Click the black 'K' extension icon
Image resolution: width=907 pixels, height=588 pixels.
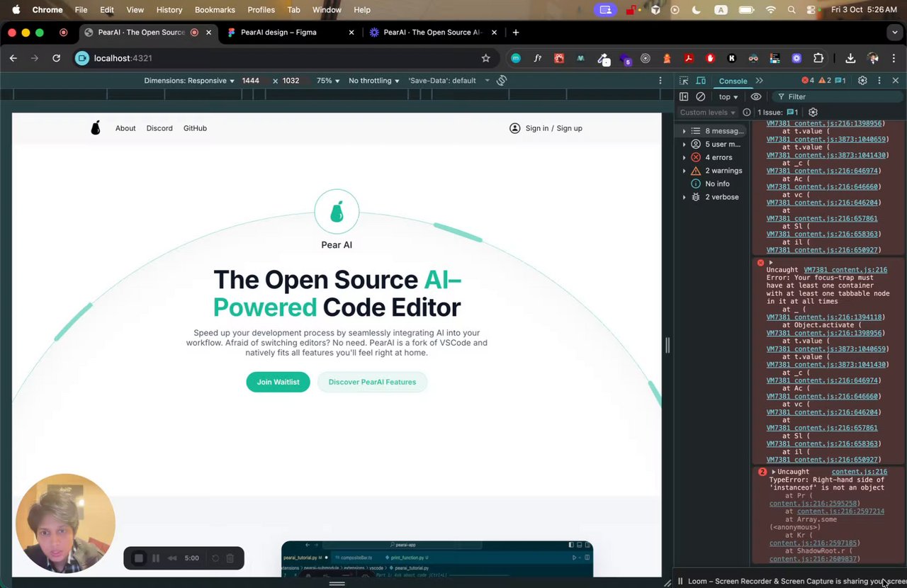click(x=732, y=58)
